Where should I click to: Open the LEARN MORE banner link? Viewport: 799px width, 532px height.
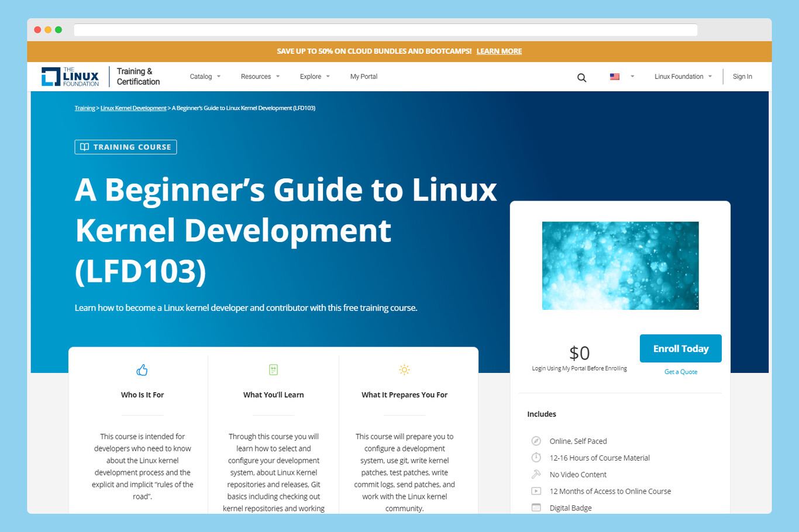coord(498,51)
